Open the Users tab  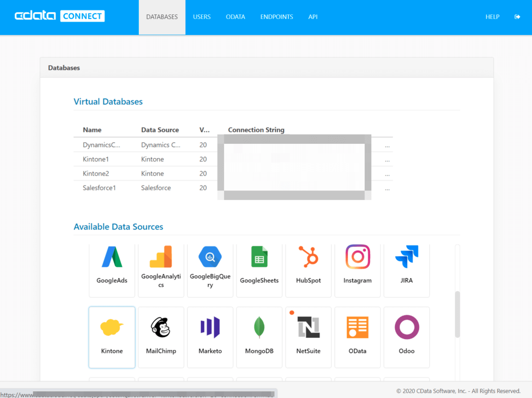[202, 17]
